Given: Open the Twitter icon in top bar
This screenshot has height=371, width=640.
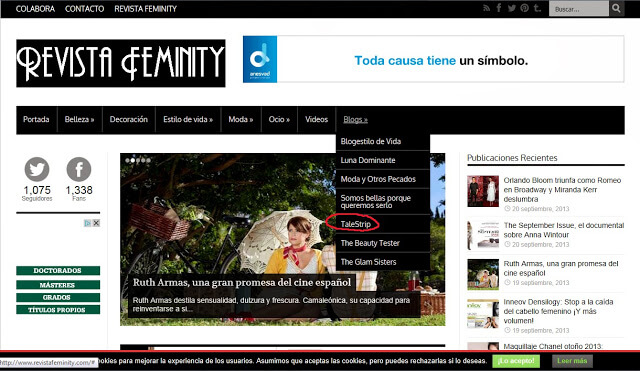Looking at the screenshot, I should (x=512, y=8).
